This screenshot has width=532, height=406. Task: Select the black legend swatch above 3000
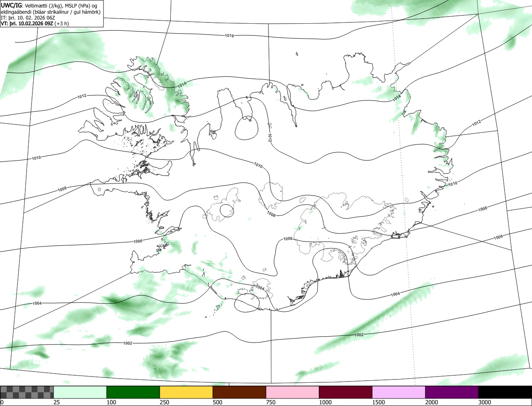[505, 392]
